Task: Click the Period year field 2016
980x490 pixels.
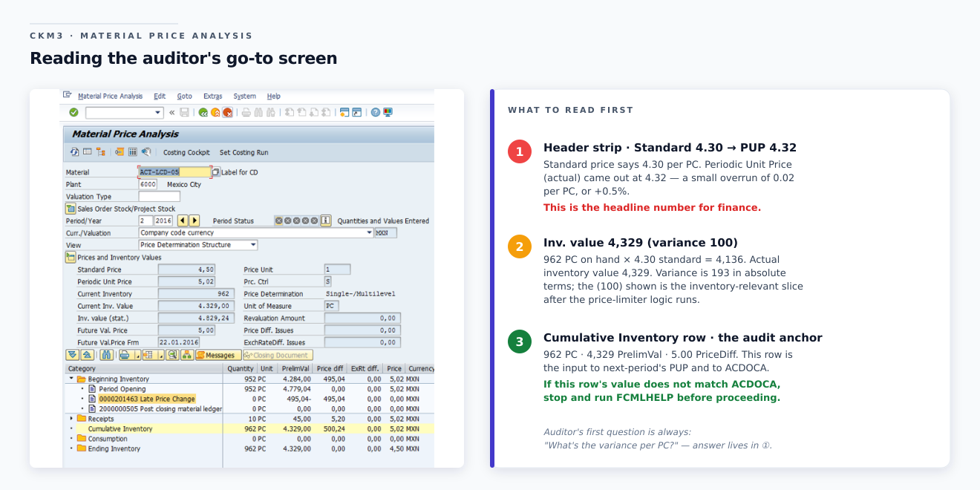Action: (x=164, y=220)
